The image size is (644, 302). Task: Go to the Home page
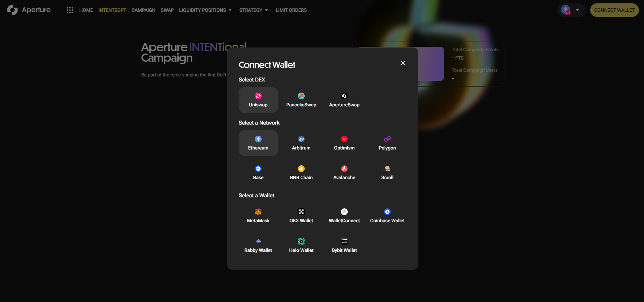pos(86,10)
